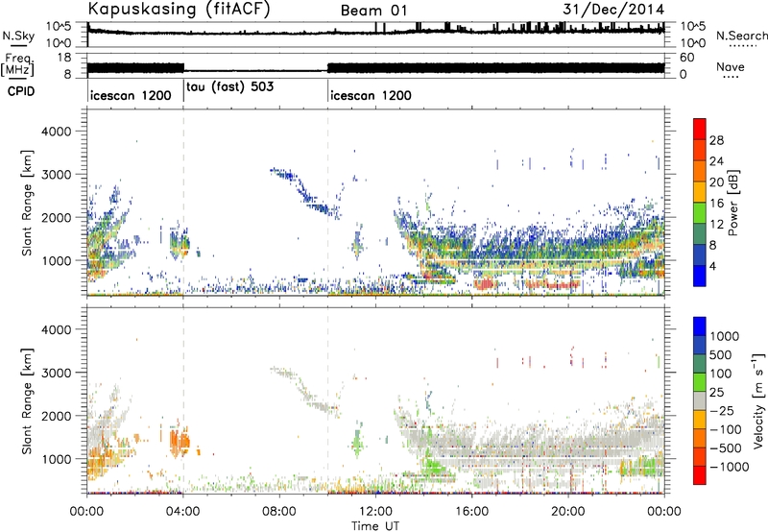Click the '4' tick on Power scale
Viewport: 768px width, 532px height.
pyautogui.click(x=712, y=266)
